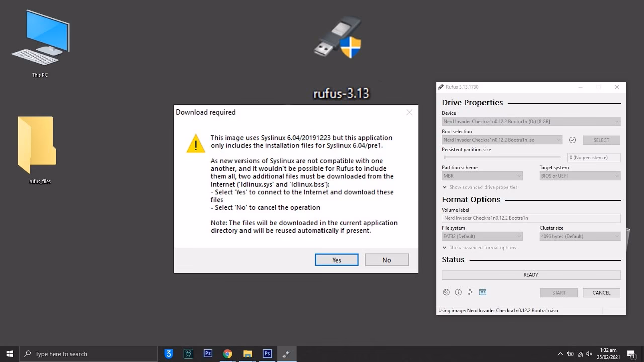This screenshot has height=362, width=644.
Task: Open the notification center icon
Action: [x=631, y=354]
